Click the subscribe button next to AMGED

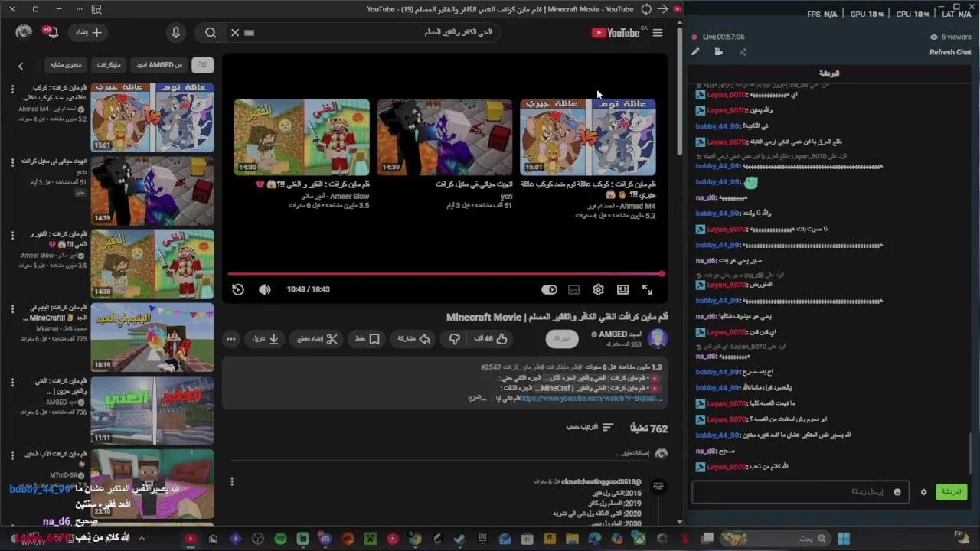562,338
